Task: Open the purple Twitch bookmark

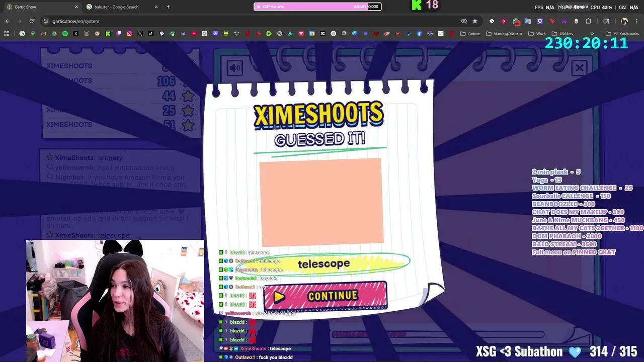Action: tap(119, 34)
